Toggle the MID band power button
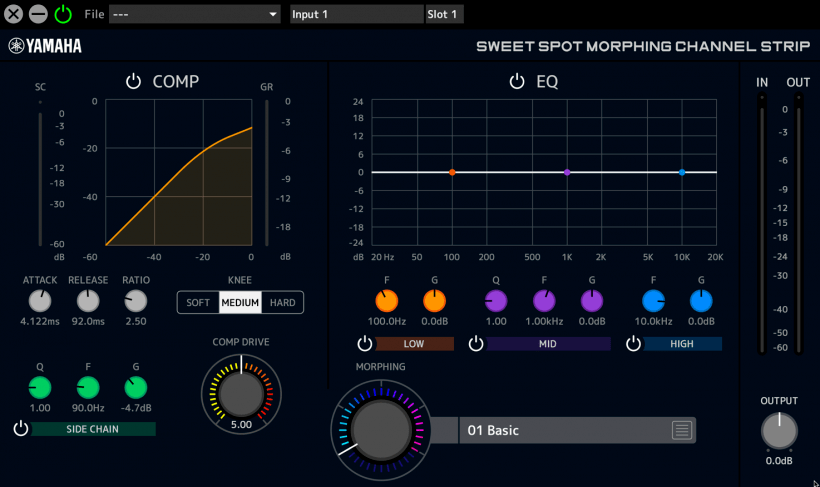 pyautogui.click(x=476, y=344)
